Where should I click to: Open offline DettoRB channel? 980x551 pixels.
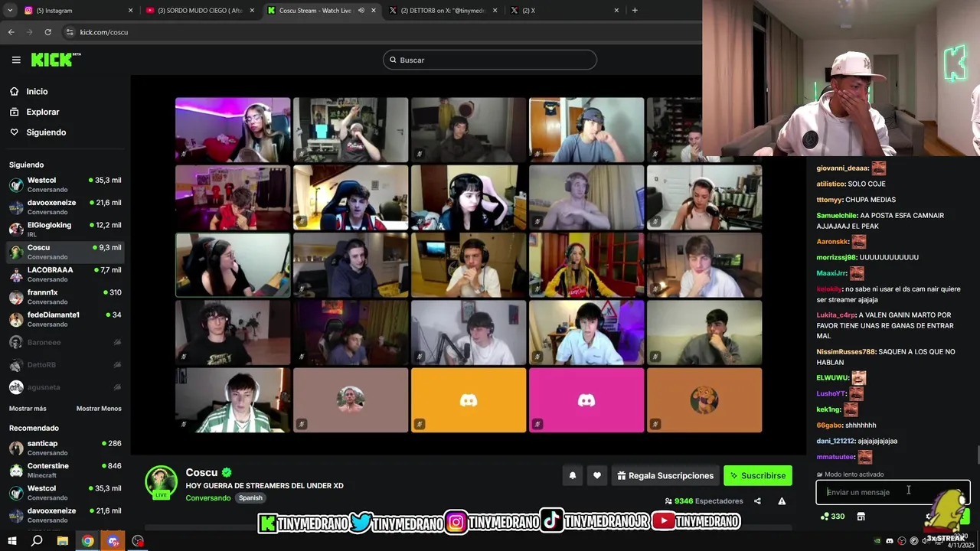65,365
